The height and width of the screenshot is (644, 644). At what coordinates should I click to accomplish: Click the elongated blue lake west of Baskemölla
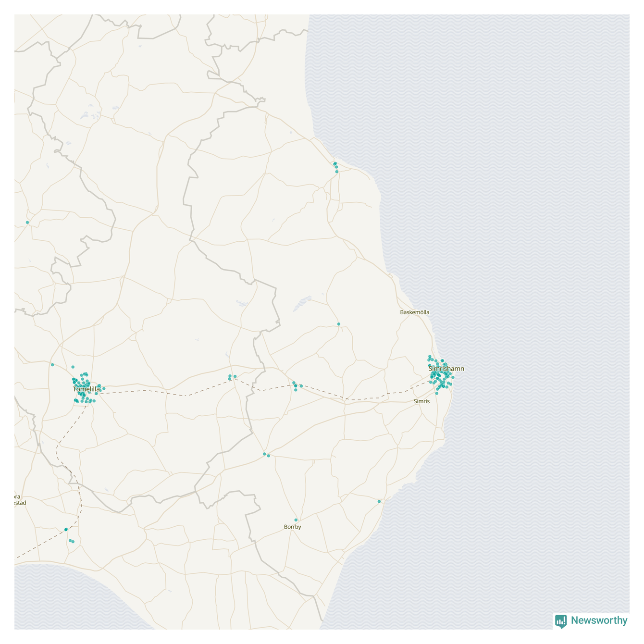pos(302,303)
